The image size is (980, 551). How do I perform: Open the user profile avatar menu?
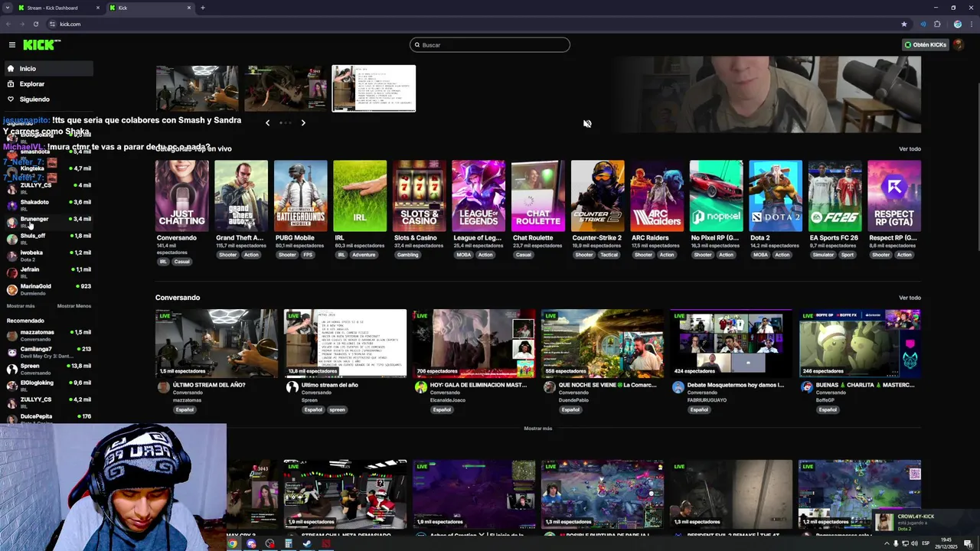click(959, 45)
